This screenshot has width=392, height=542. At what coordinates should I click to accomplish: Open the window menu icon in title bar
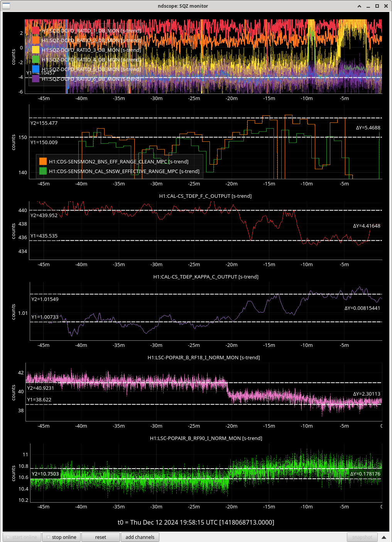[6, 6]
